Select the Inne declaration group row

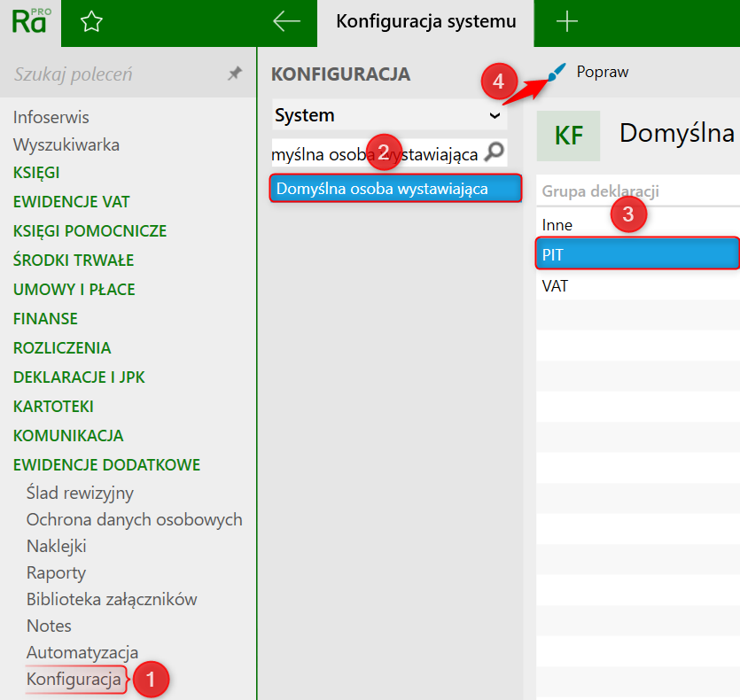pos(638,225)
